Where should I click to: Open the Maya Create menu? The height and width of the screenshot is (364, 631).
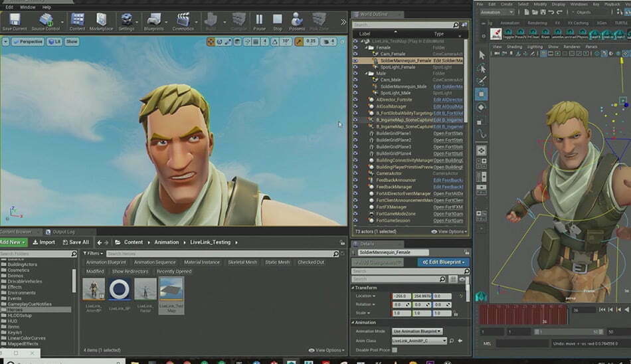[x=507, y=5]
